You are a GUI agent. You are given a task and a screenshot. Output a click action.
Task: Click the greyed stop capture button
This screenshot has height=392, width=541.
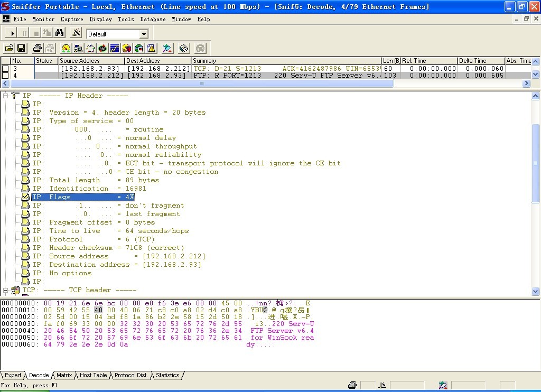36,33
